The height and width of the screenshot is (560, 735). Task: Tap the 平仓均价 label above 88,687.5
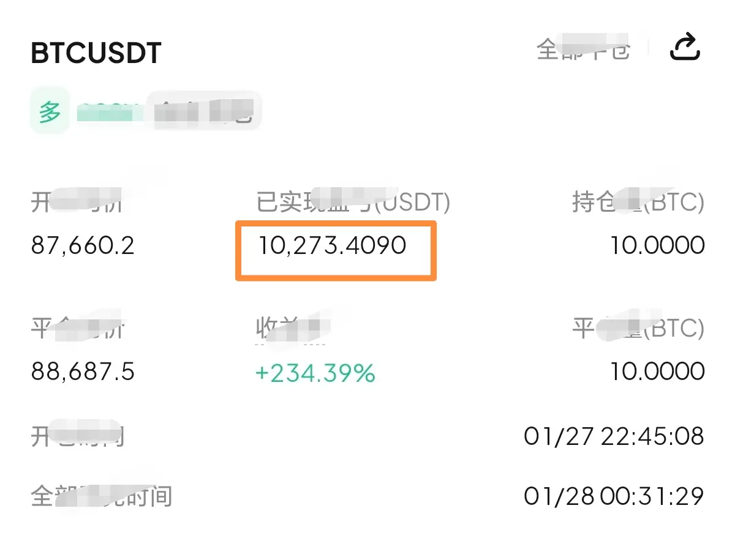(x=77, y=329)
